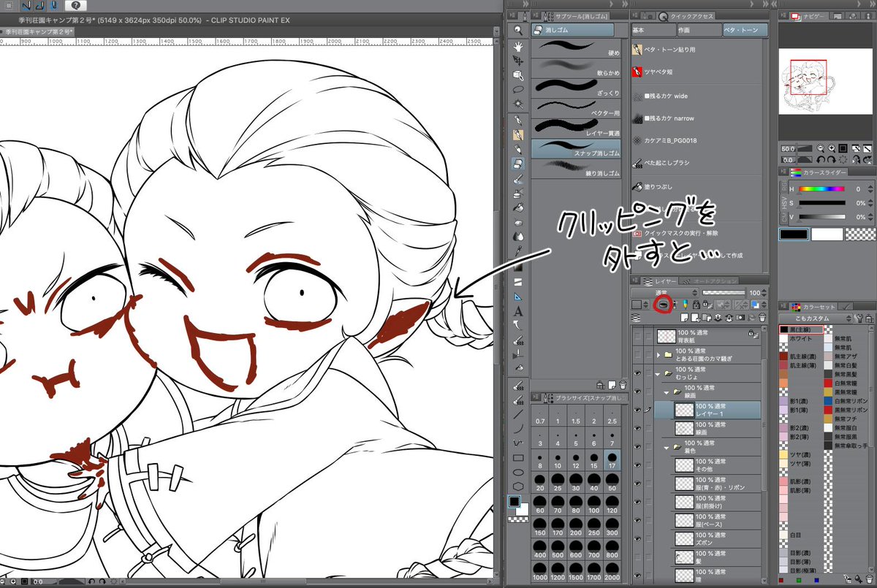Image resolution: width=877 pixels, height=588 pixels.
Task: Select the Ellipse figure tool
Action: click(x=518, y=472)
